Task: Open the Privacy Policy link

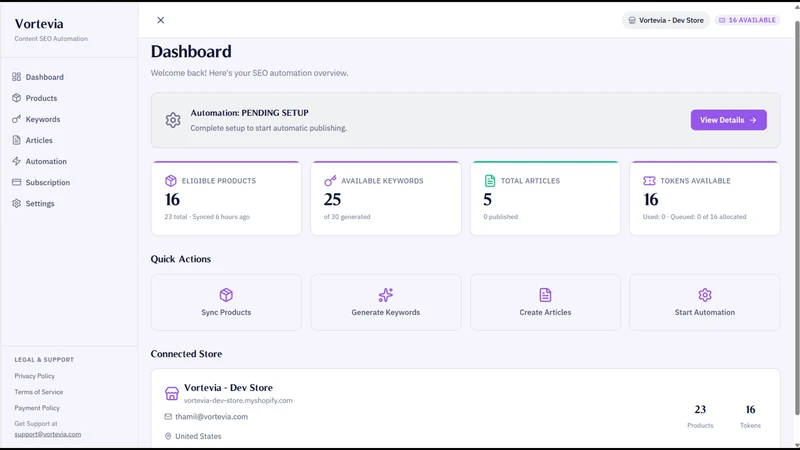Action: (35, 376)
